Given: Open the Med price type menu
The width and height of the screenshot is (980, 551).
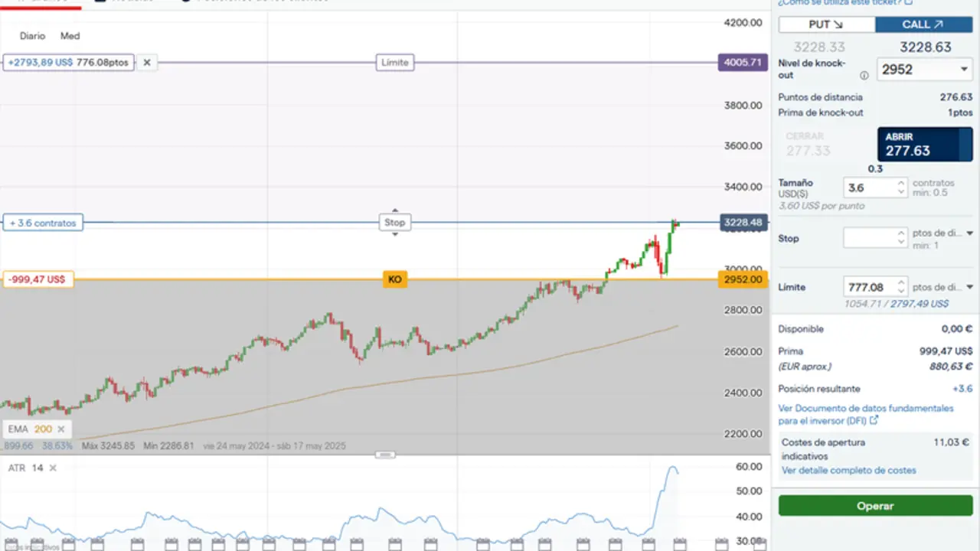Looking at the screenshot, I should click(x=70, y=36).
